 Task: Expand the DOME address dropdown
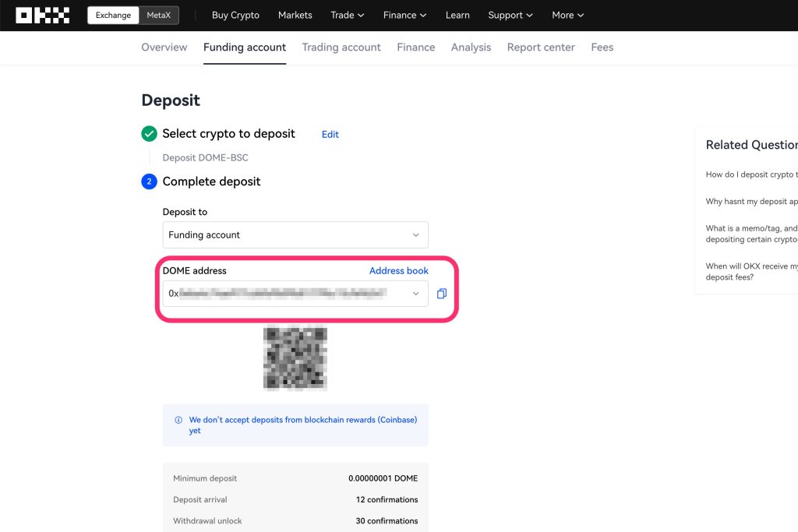click(x=415, y=294)
